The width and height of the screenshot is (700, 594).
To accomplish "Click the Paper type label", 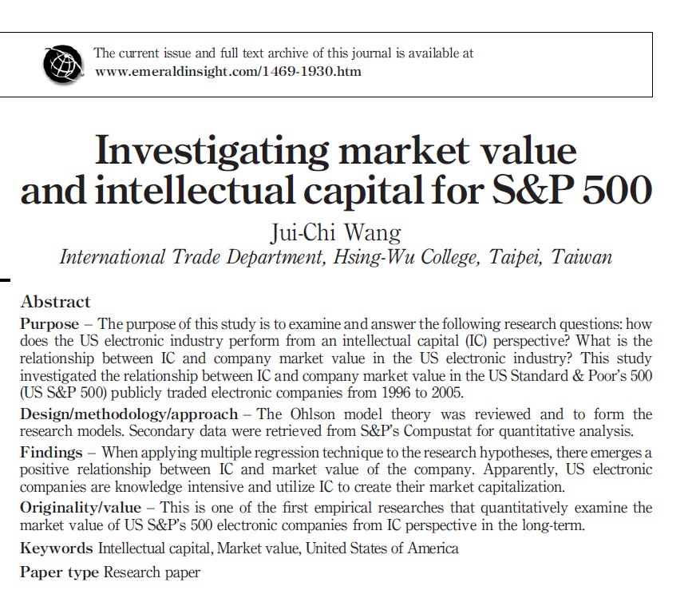I will click(60, 572).
